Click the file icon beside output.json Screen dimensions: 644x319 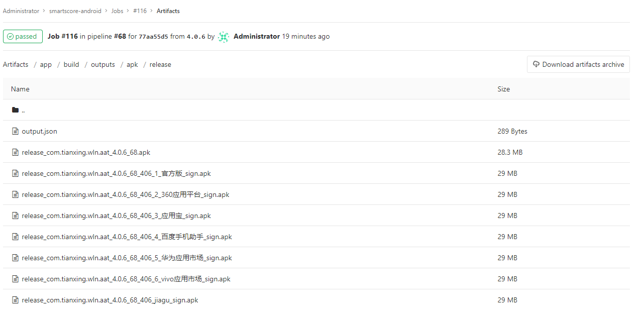point(15,131)
